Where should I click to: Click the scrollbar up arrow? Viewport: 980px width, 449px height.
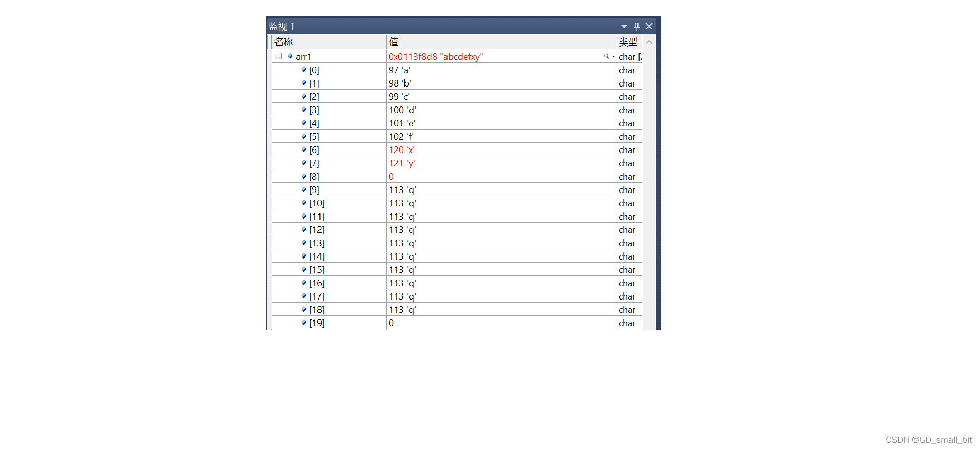[649, 42]
